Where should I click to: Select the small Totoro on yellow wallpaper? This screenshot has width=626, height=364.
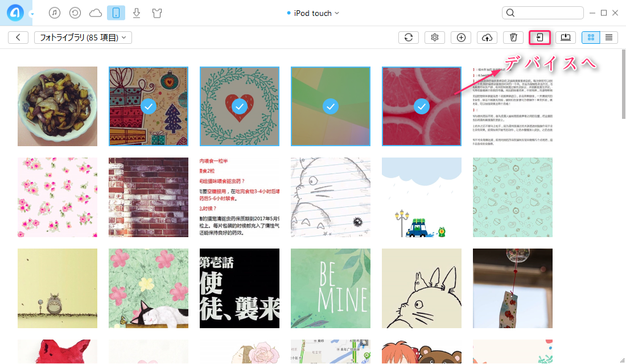[57, 288]
